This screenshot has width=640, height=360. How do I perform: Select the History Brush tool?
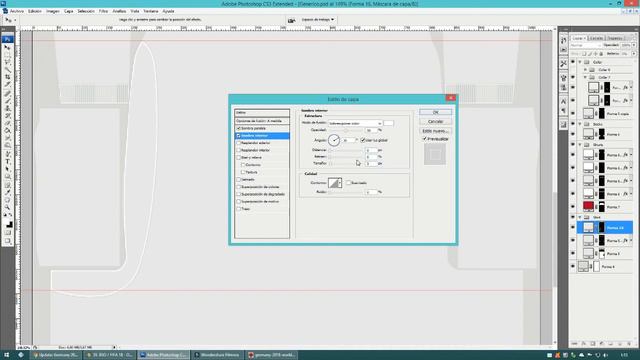tap(7, 116)
